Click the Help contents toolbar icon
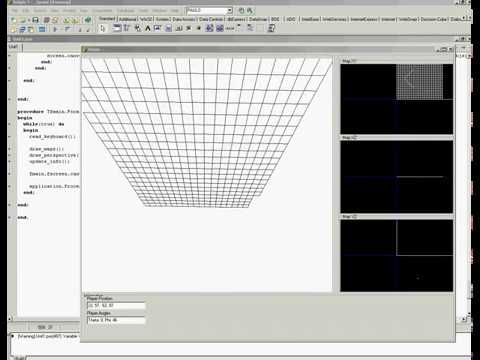The image size is (480, 360). click(88, 20)
